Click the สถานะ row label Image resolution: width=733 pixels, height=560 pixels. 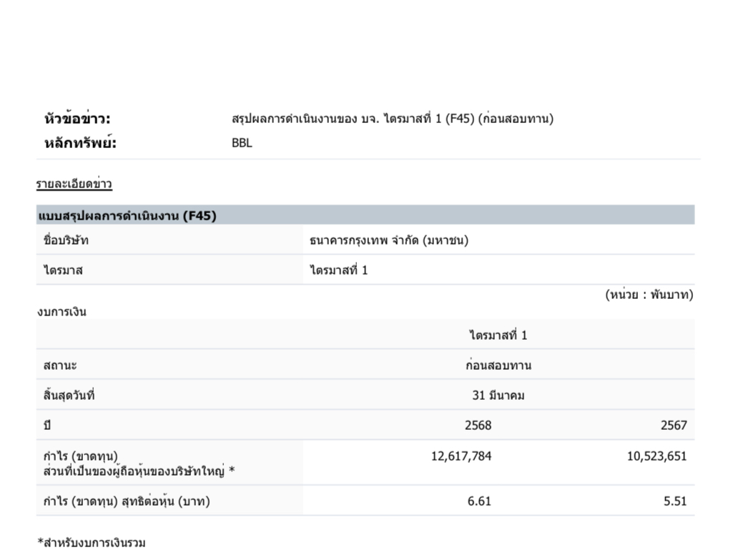coord(60,366)
